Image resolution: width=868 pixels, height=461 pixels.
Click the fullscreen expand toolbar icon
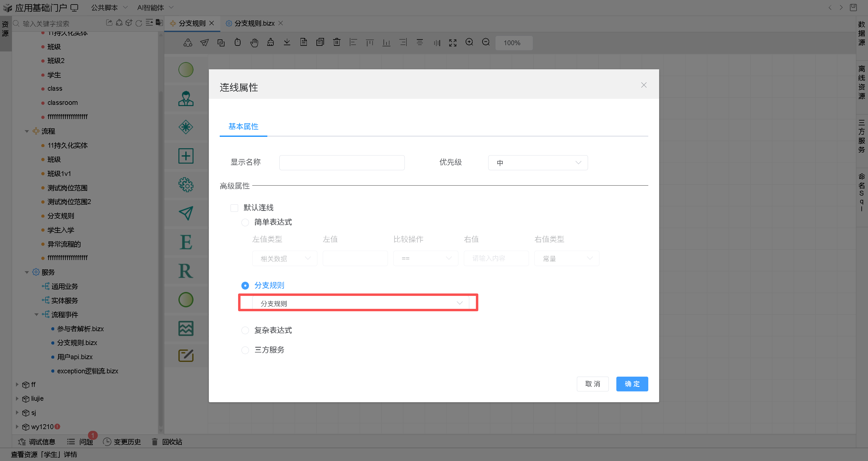(x=452, y=42)
